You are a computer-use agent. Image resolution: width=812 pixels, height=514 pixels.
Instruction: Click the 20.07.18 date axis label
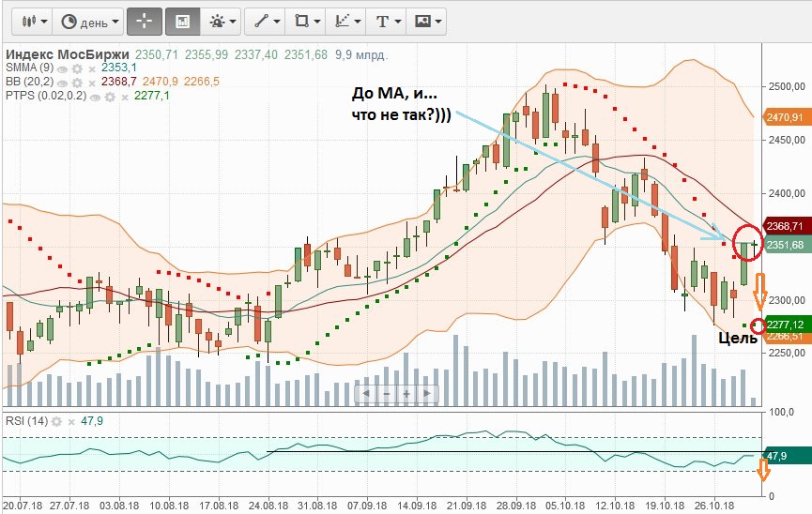point(21,506)
